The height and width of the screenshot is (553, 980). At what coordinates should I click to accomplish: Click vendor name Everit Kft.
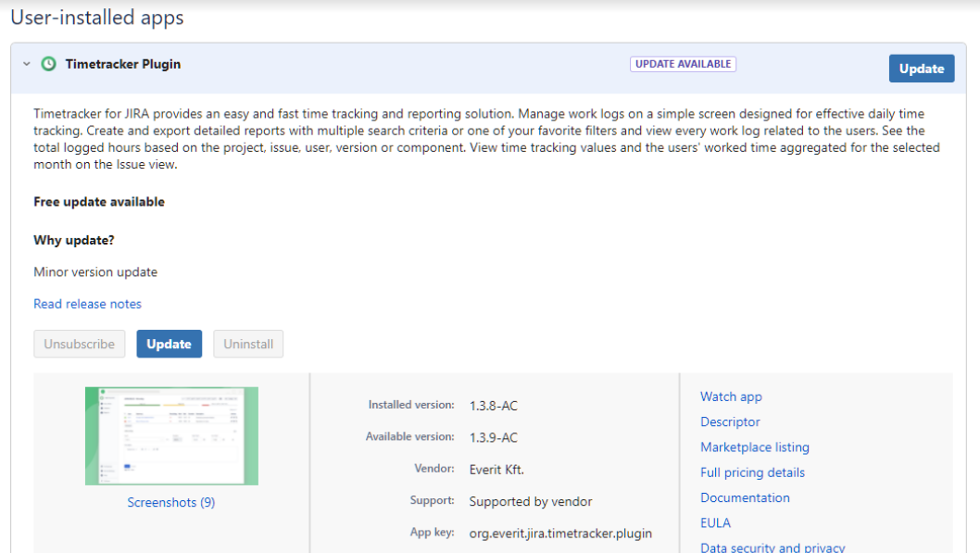(496, 470)
